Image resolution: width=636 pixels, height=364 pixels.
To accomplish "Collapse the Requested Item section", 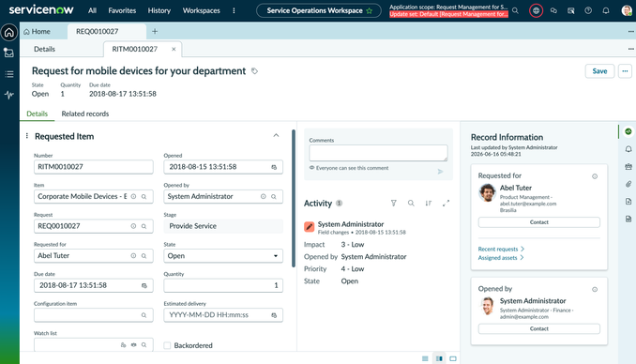I will pos(276,135).
